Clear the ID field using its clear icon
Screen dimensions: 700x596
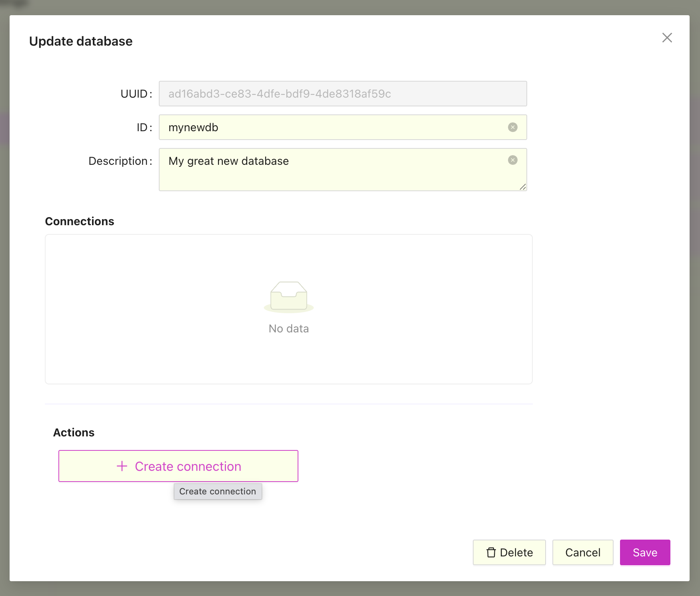pos(512,127)
